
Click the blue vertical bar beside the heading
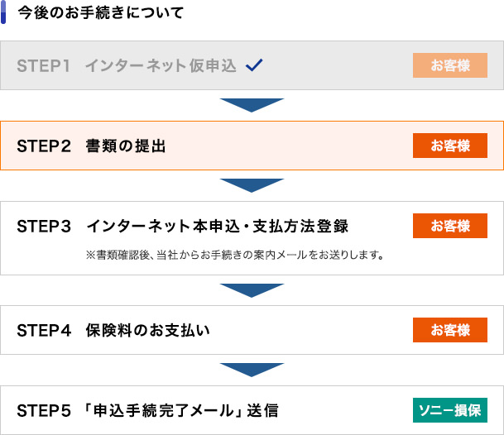pyautogui.click(x=3, y=12)
